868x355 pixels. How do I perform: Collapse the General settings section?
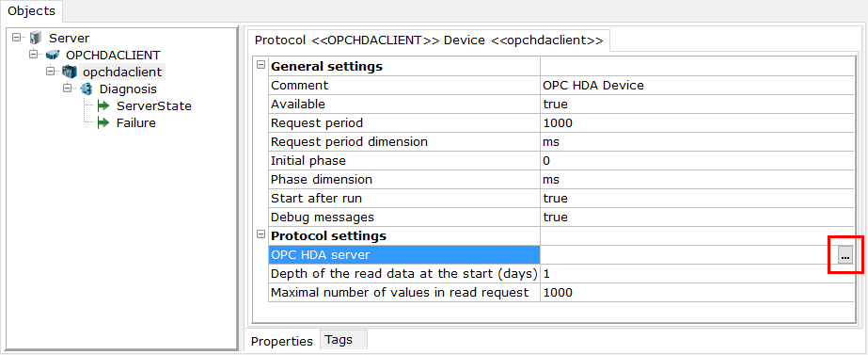pyautogui.click(x=260, y=66)
